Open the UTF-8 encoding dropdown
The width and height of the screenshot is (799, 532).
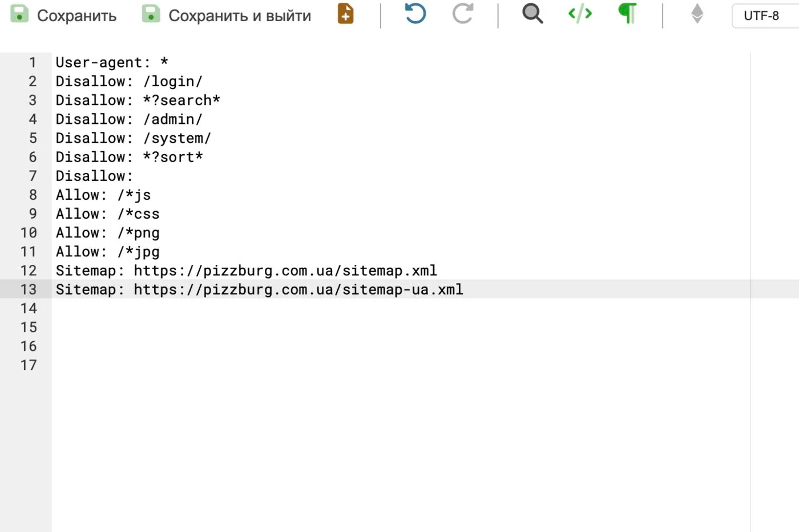click(x=765, y=15)
